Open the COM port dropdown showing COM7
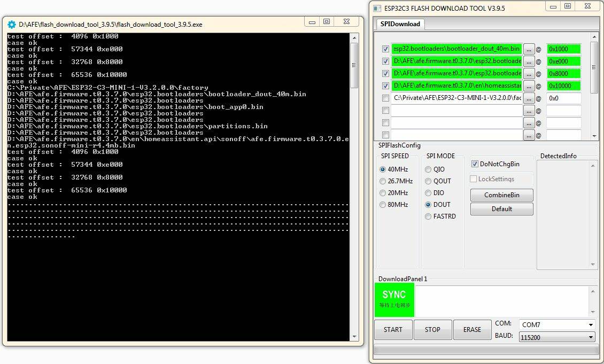This screenshot has height=364, width=604. (x=556, y=324)
